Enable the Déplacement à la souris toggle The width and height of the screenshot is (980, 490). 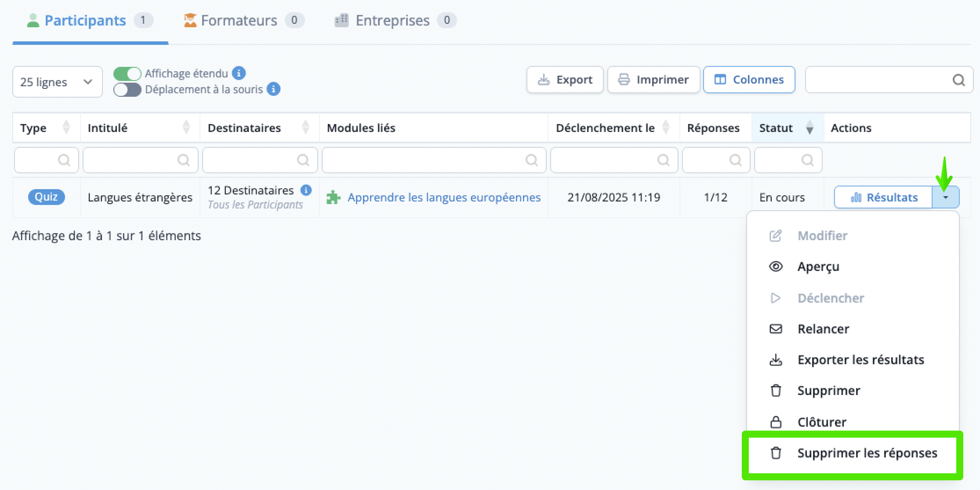coord(127,90)
